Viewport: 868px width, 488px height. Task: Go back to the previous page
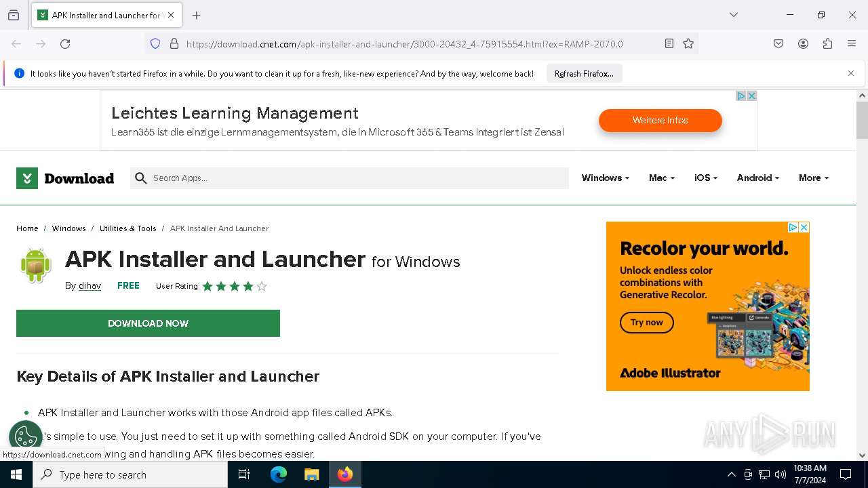tap(16, 44)
